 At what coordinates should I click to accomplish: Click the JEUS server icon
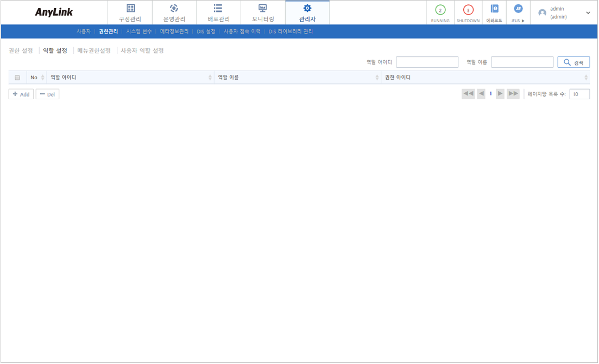click(518, 9)
